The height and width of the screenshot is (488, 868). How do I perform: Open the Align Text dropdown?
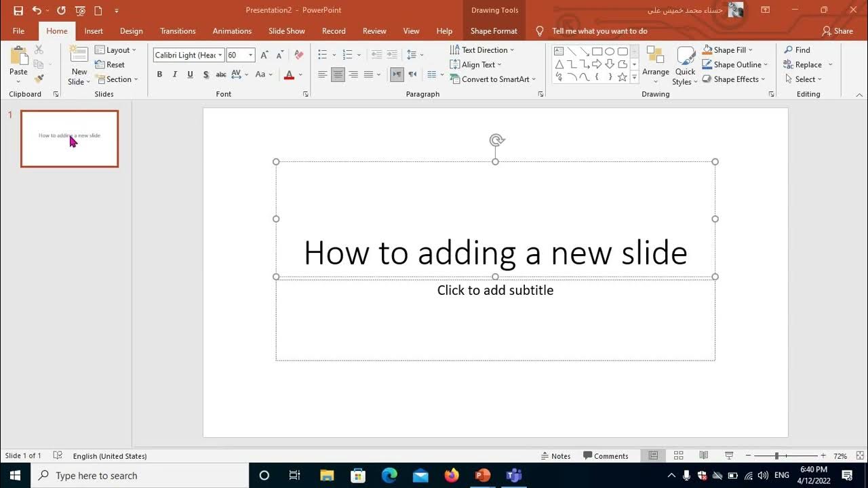(x=476, y=64)
